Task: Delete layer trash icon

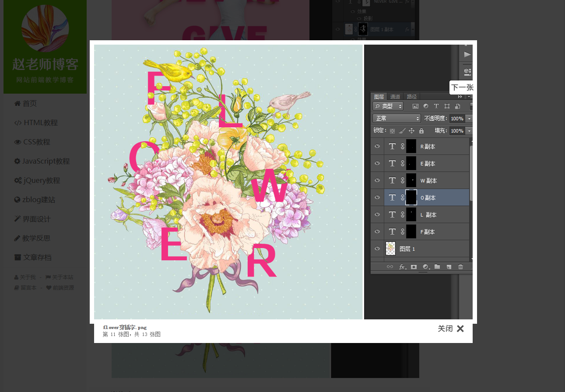Action: 460,267
